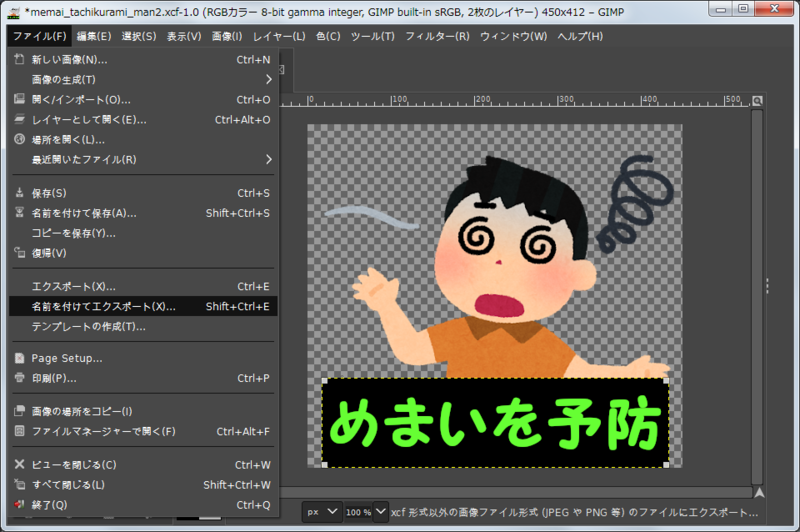800x532 pixels.
Task: Click the Open as Layers icon
Action: [19, 119]
